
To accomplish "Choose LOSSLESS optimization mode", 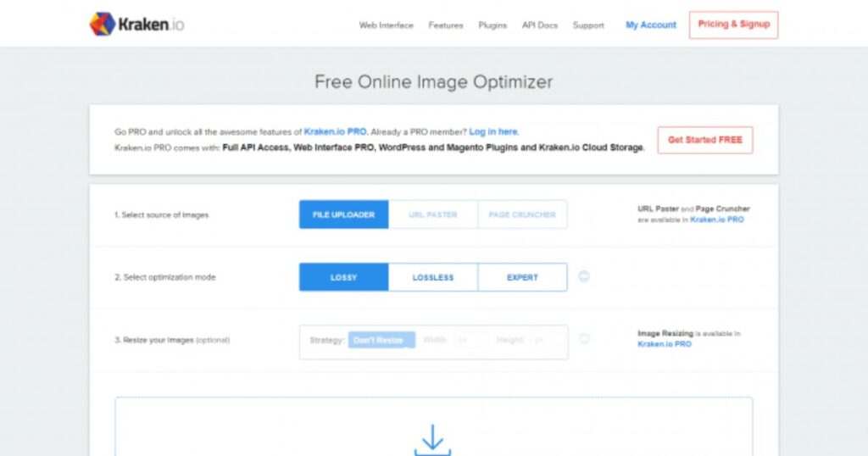I will click(433, 277).
